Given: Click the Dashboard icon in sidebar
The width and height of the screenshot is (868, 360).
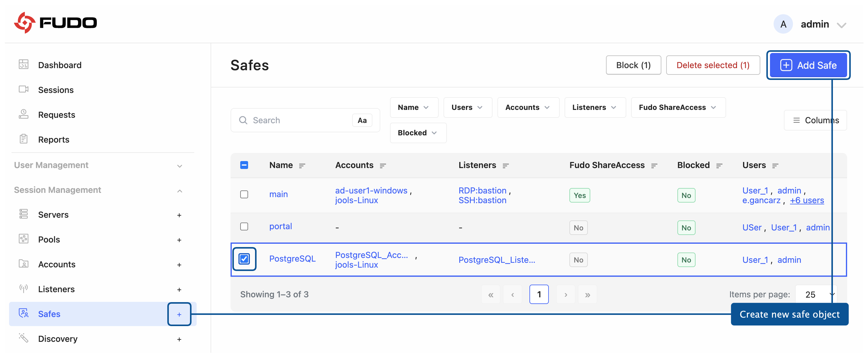Looking at the screenshot, I should tap(23, 64).
